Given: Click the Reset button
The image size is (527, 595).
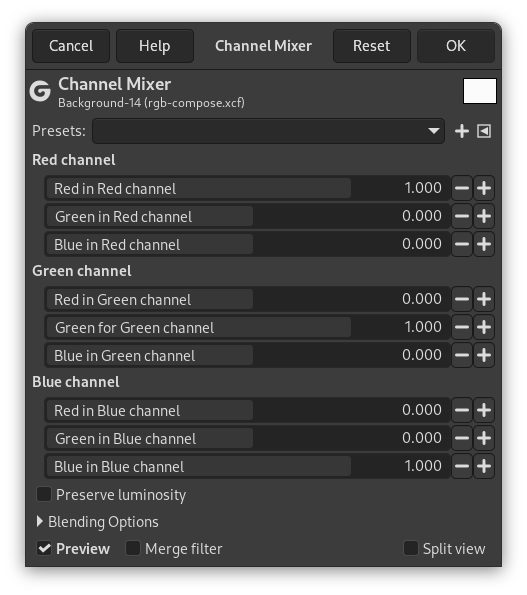Looking at the screenshot, I should [x=372, y=46].
